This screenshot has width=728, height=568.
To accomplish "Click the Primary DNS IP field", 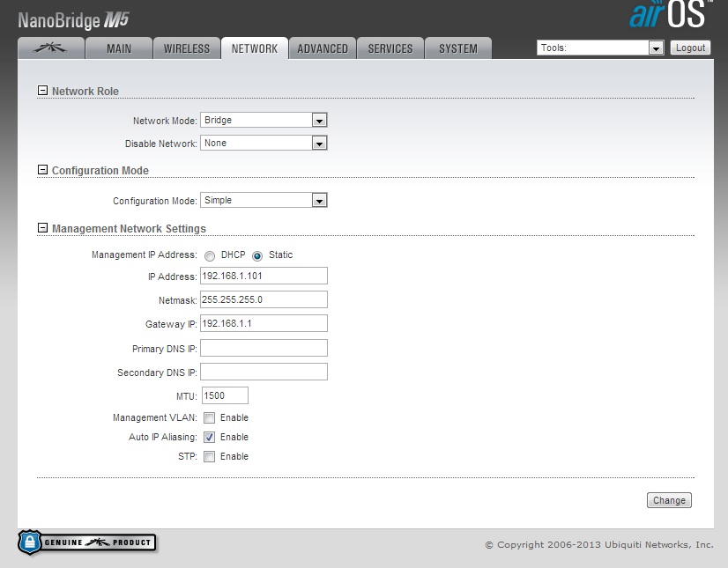I will [x=264, y=348].
